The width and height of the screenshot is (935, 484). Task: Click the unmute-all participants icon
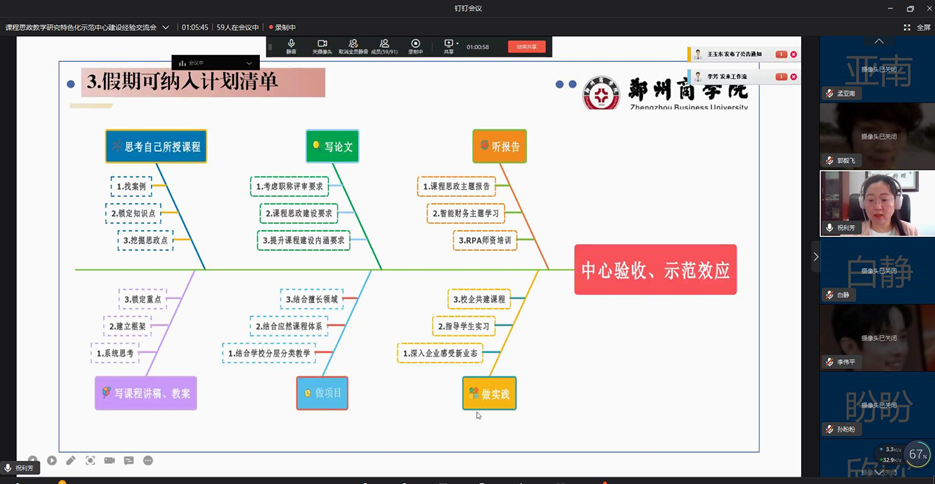click(353, 45)
